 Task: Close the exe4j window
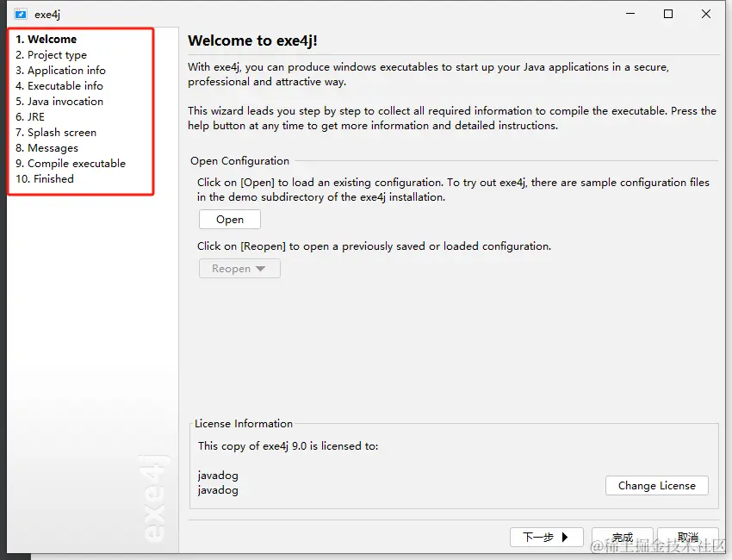coord(706,14)
